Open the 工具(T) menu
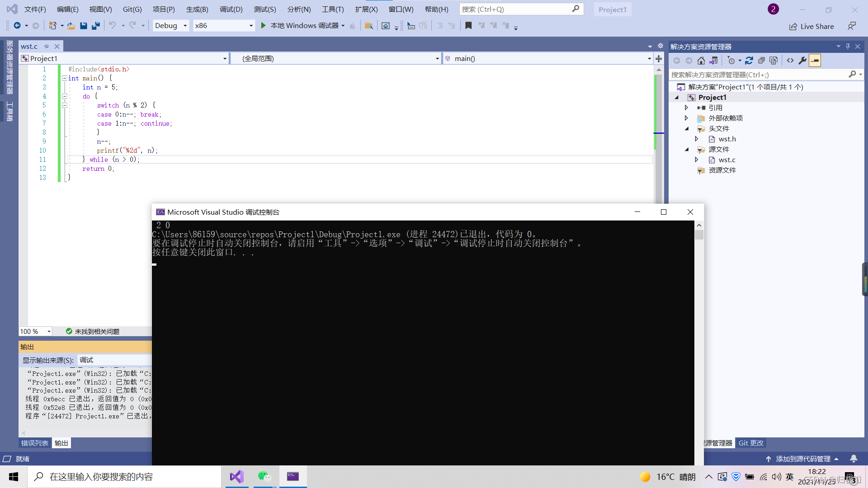 [333, 9]
